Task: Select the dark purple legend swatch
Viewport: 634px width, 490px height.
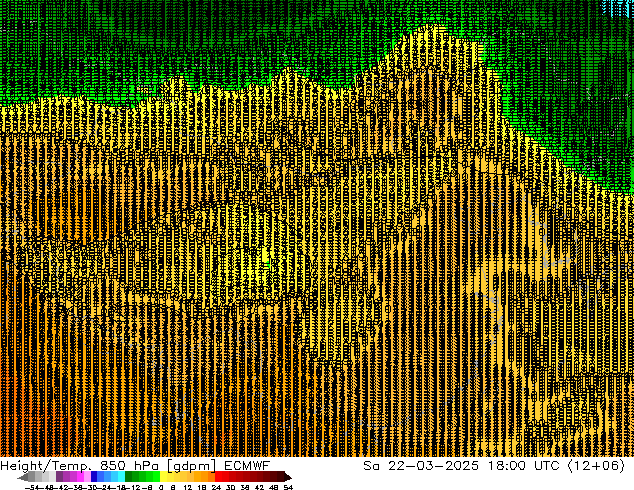Action: [59, 476]
